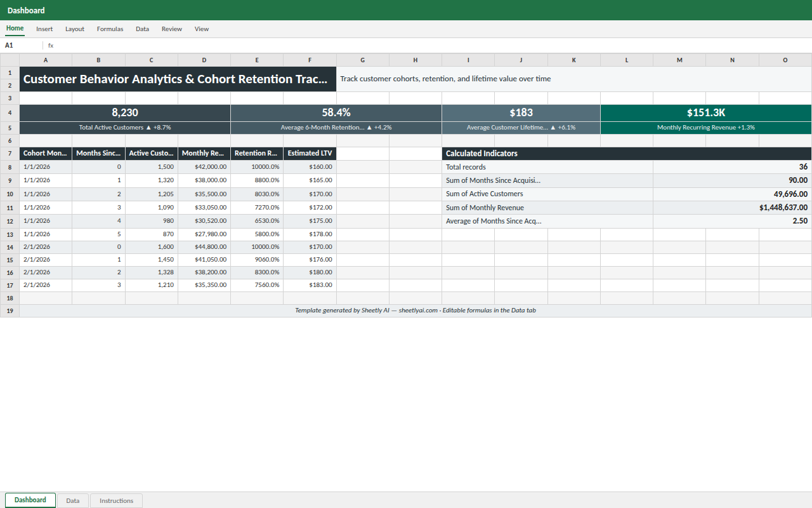Click the 'Template generated by Sheetly AI' footer
This screenshot has width=812, height=508.
pyautogui.click(x=416, y=311)
